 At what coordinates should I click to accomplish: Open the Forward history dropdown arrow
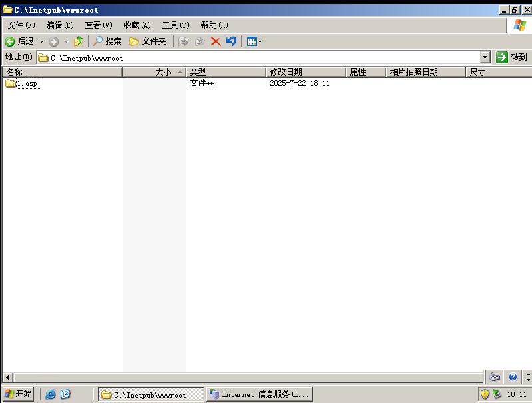coord(66,42)
